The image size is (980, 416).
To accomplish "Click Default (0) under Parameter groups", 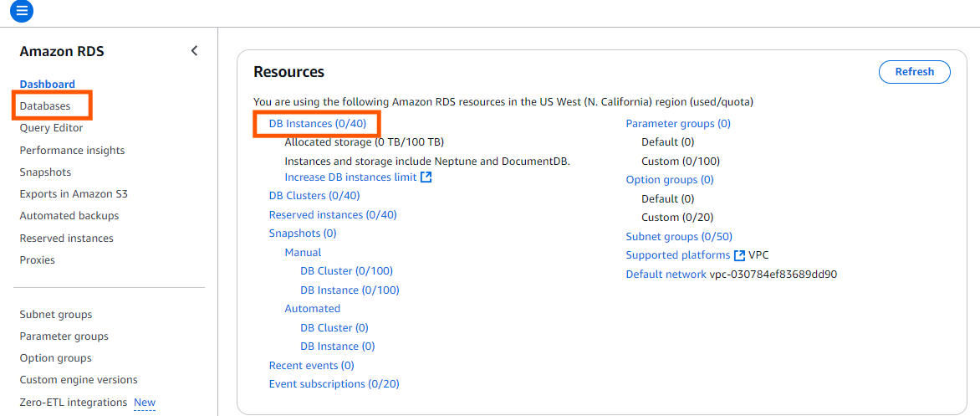I will click(667, 142).
